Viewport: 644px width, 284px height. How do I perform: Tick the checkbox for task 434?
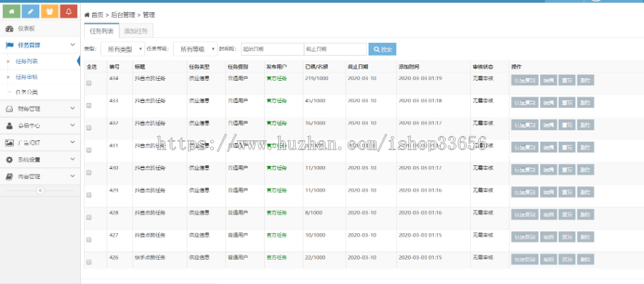pyautogui.click(x=89, y=83)
